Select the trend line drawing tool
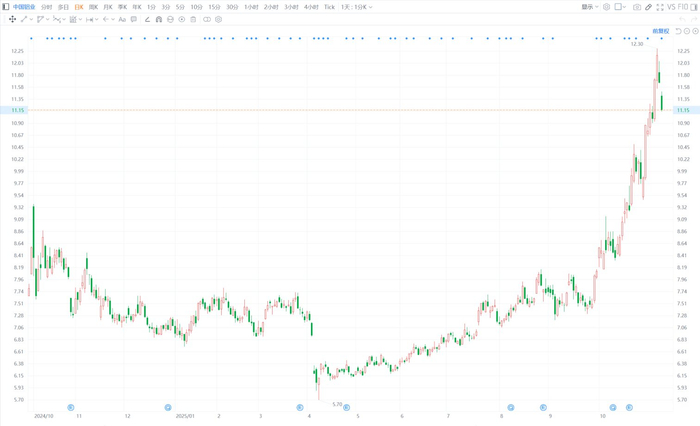Screen dimensions: 700x426 [24, 19]
